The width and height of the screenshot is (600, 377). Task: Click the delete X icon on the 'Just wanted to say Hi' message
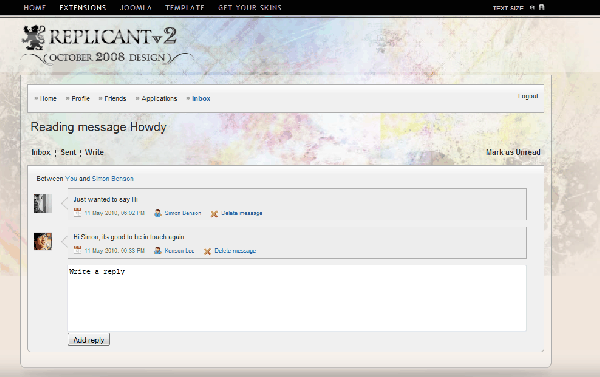pyautogui.click(x=214, y=213)
